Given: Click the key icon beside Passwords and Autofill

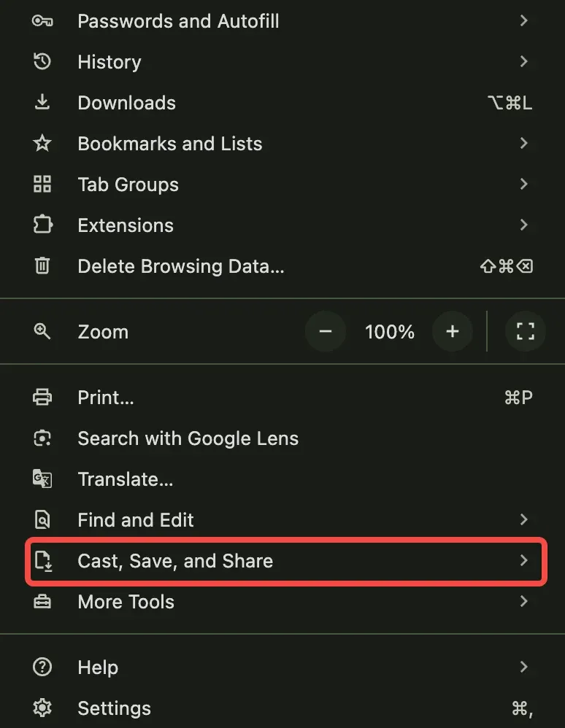Looking at the screenshot, I should 42,21.
